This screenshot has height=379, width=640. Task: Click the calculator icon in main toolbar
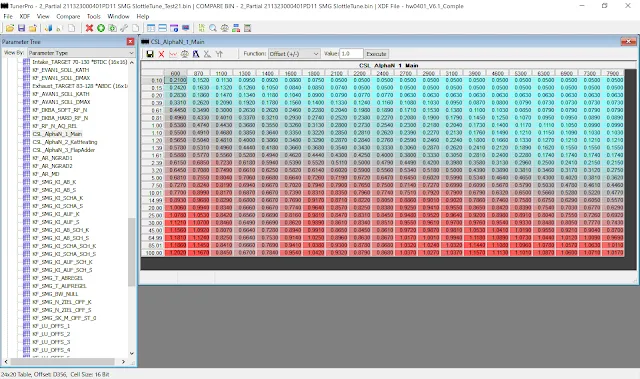247,28
